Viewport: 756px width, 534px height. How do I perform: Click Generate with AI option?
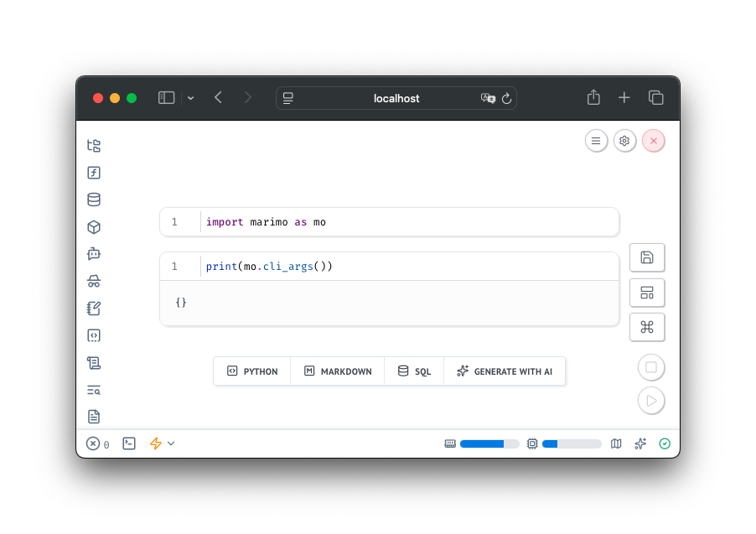pos(505,371)
